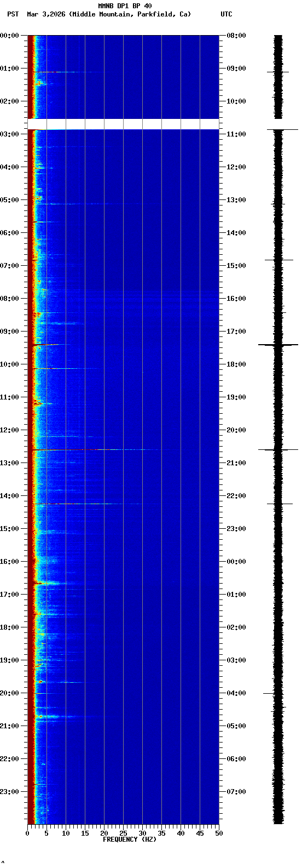Click 09:00 on the PST axis

coord(9,332)
